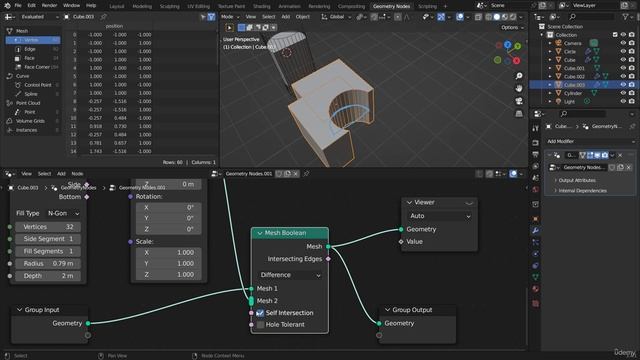Expand the Output Attributes panel
Viewport: 640px width, 360px height.
(x=576, y=180)
